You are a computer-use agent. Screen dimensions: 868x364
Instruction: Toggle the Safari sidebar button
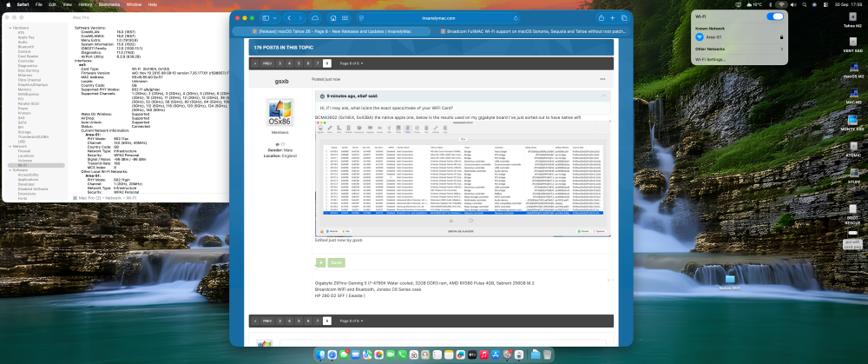[266, 17]
